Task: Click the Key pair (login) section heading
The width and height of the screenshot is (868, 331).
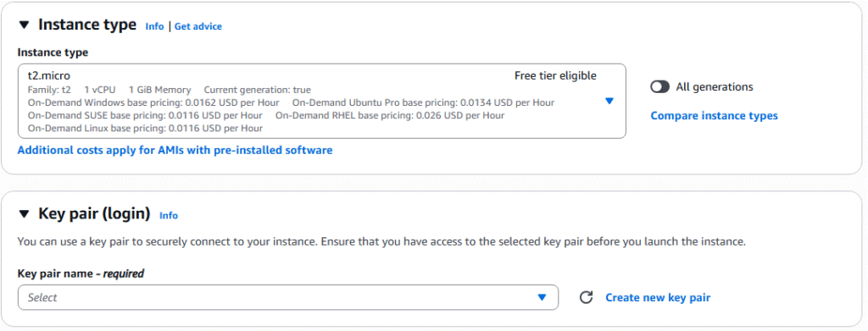Action: click(94, 214)
